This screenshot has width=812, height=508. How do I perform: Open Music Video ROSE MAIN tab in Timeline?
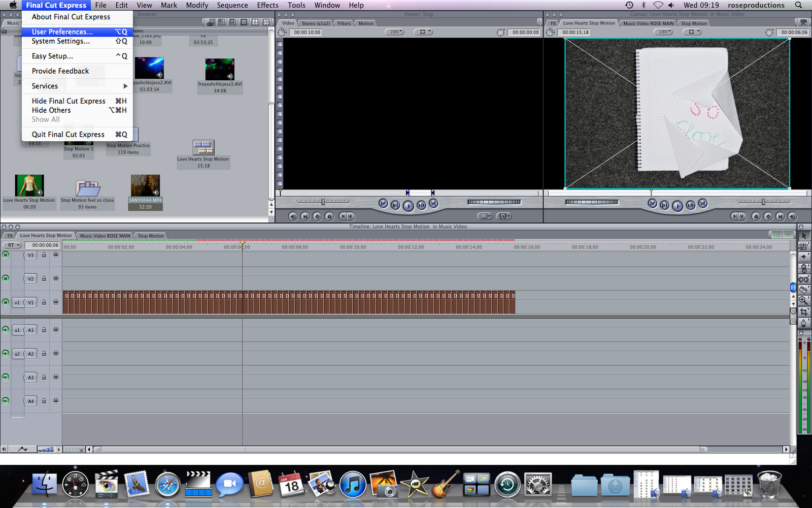tap(105, 236)
